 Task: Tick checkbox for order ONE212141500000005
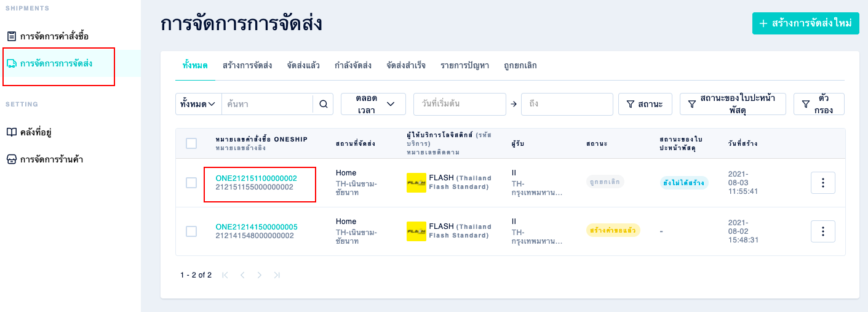pyautogui.click(x=191, y=231)
